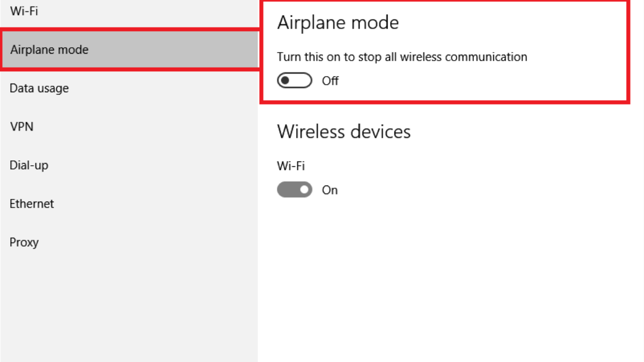
Task: Select Dial-up from the sidebar
Action: [x=29, y=166]
